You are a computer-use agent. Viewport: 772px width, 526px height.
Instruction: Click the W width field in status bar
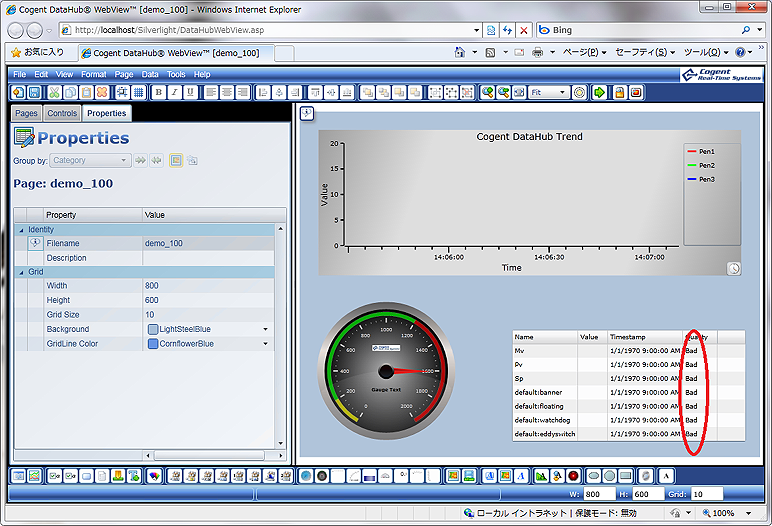tap(599, 494)
